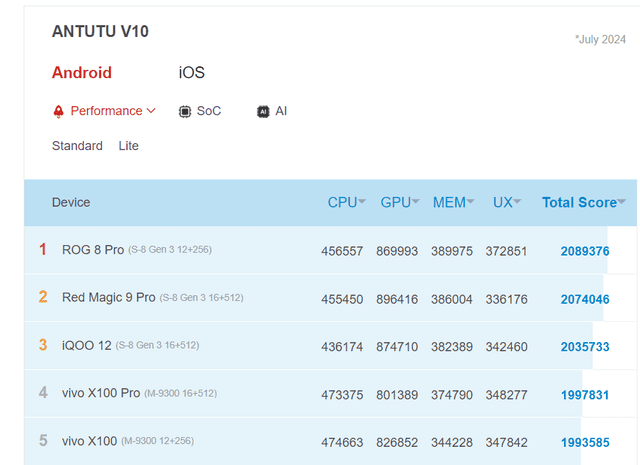Click the AI chip icon

click(263, 111)
